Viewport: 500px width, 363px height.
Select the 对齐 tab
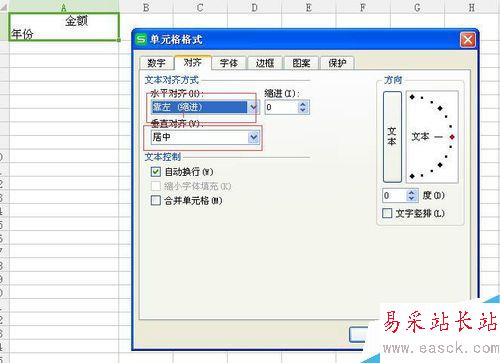tap(193, 62)
